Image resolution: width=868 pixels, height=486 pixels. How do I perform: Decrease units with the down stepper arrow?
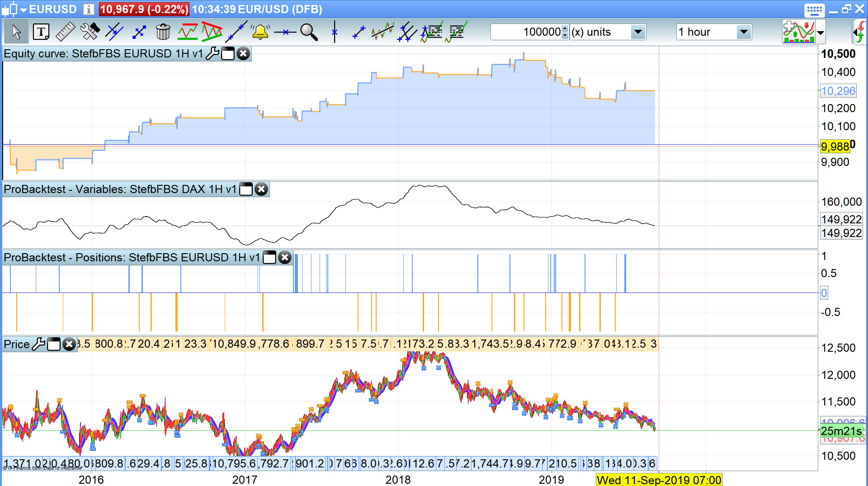coord(565,36)
